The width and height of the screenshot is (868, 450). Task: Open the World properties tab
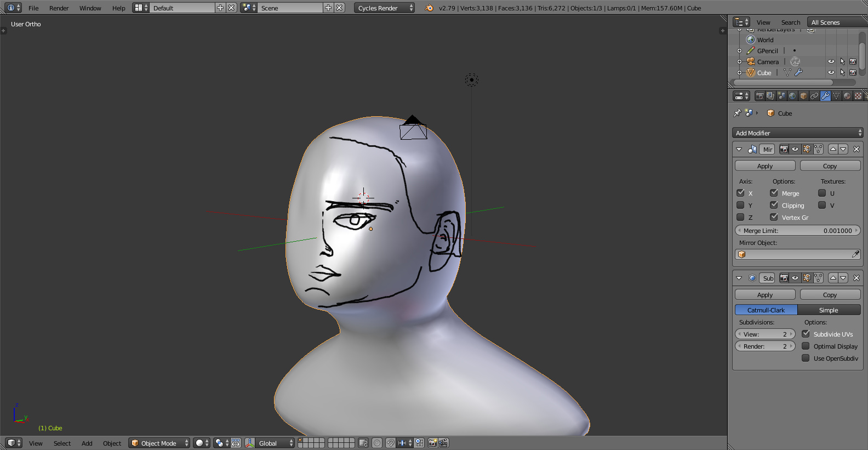[x=792, y=96]
